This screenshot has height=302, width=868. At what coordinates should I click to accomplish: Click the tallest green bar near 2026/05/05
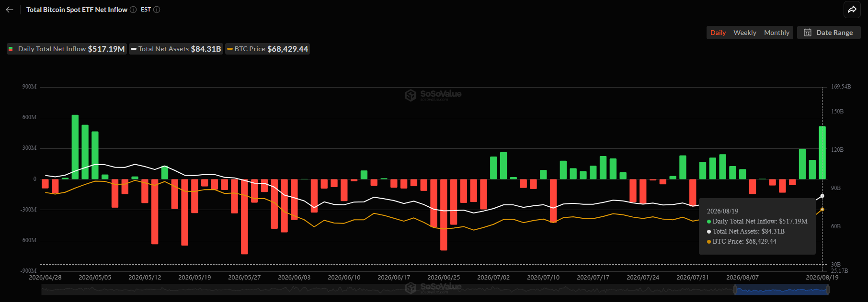click(75, 147)
